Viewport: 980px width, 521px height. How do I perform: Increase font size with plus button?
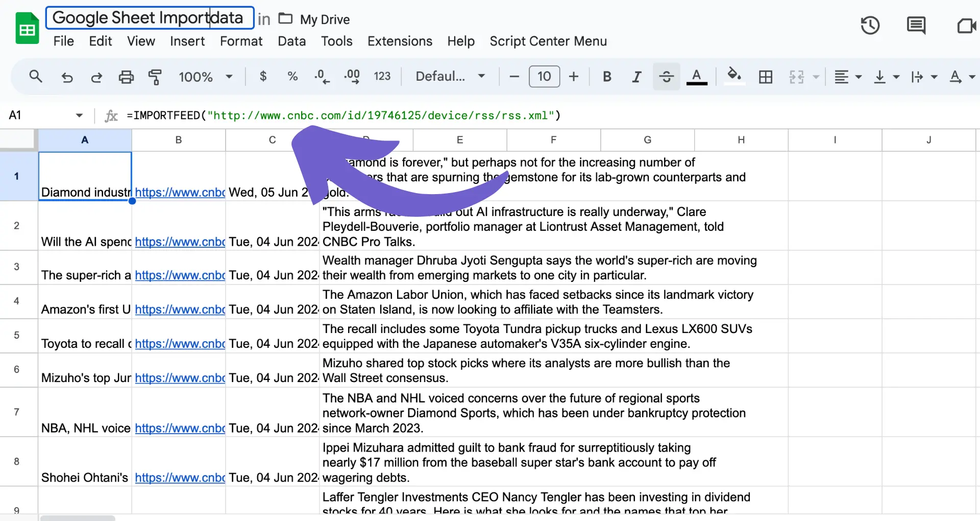point(574,77)
